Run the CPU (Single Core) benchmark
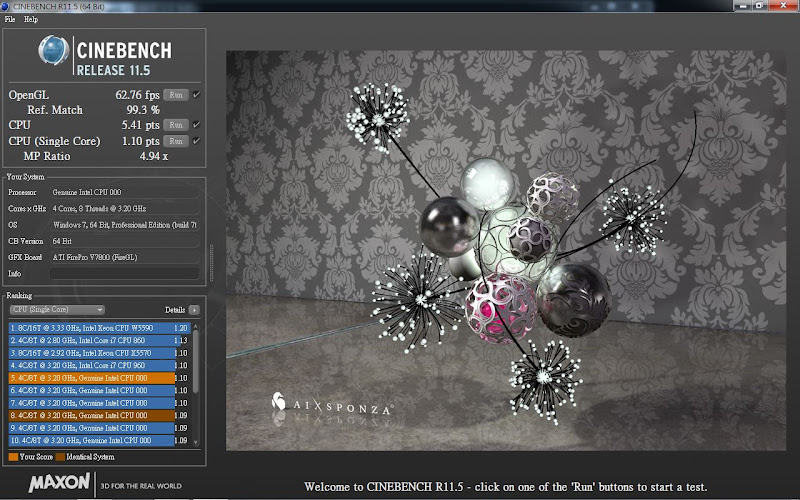800x500 pixels. coord(176,141)
